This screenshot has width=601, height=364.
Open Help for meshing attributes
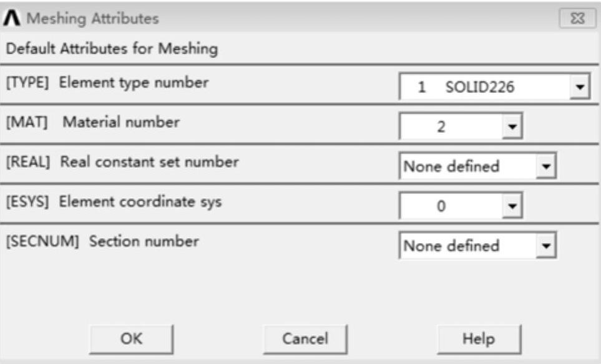[x=478, y=339]
